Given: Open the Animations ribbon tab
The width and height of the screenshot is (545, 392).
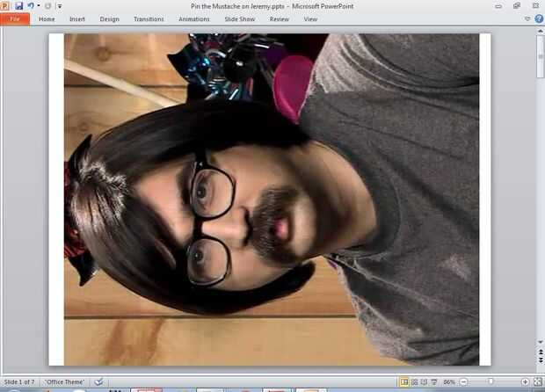Looking at the screenshot, I should point(194,19).
